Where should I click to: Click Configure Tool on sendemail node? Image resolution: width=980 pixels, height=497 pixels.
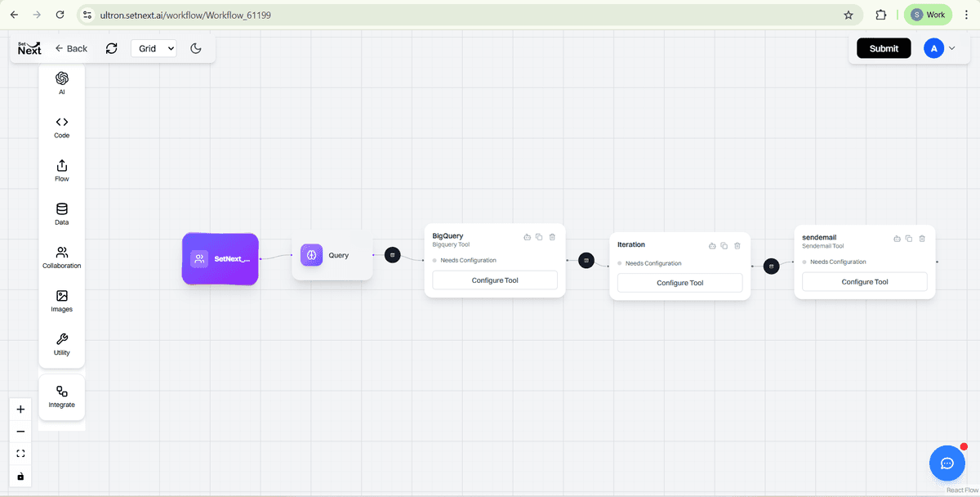coord(865,282)
